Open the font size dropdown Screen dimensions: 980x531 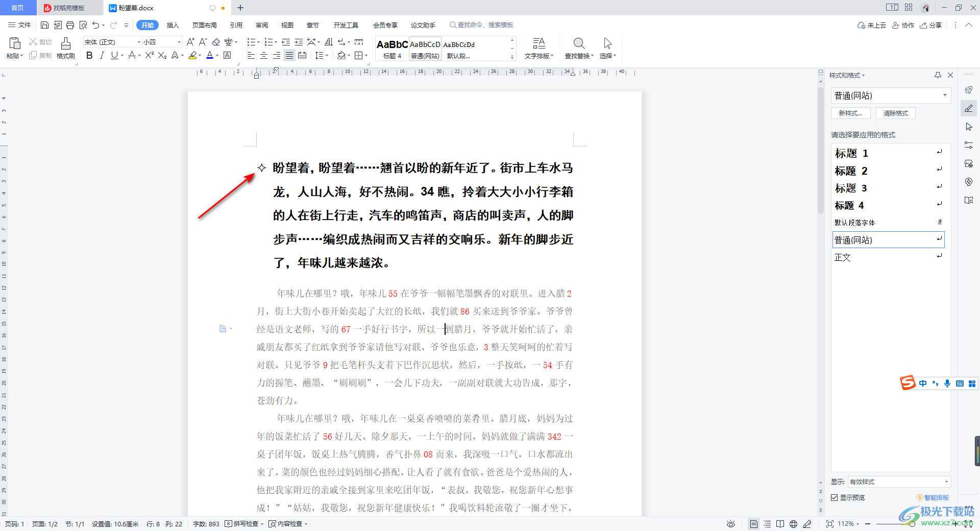[x=179, y=42]
